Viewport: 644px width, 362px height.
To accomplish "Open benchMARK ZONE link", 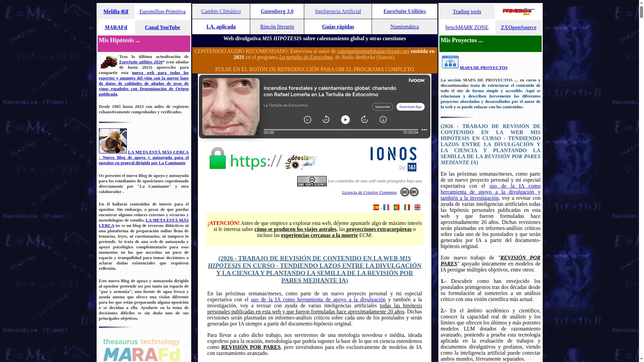I will pyautogui.click(x=467, y=27).
